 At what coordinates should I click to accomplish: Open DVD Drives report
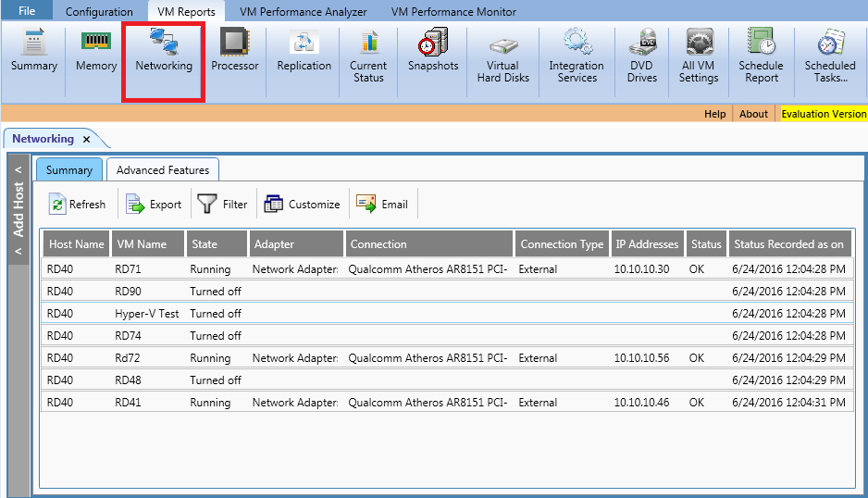coord(642,57)
